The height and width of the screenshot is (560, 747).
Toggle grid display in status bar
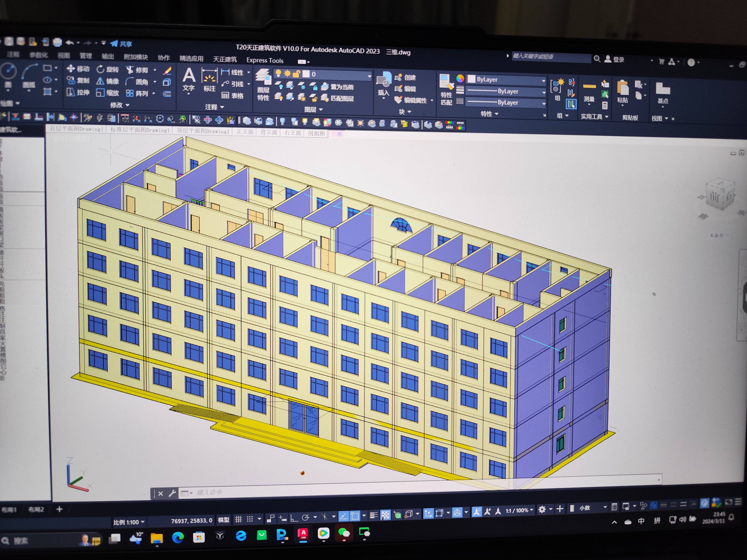coord(238,520)
